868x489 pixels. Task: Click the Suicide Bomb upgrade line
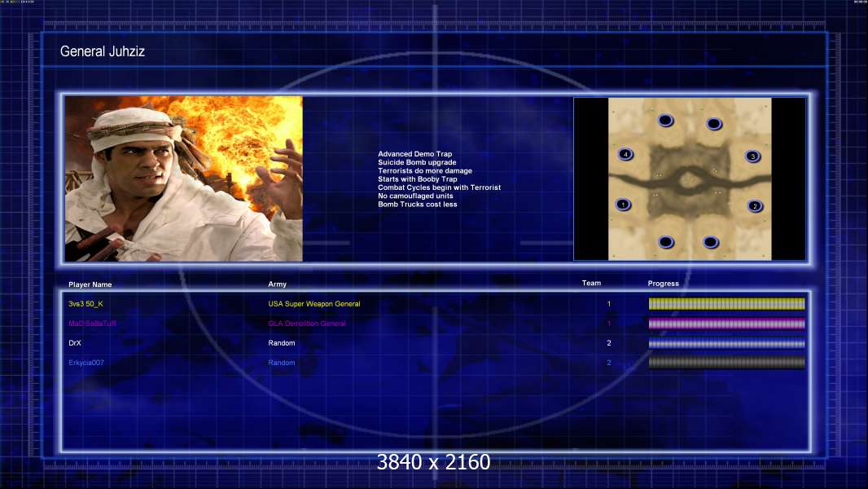[417, 162]
